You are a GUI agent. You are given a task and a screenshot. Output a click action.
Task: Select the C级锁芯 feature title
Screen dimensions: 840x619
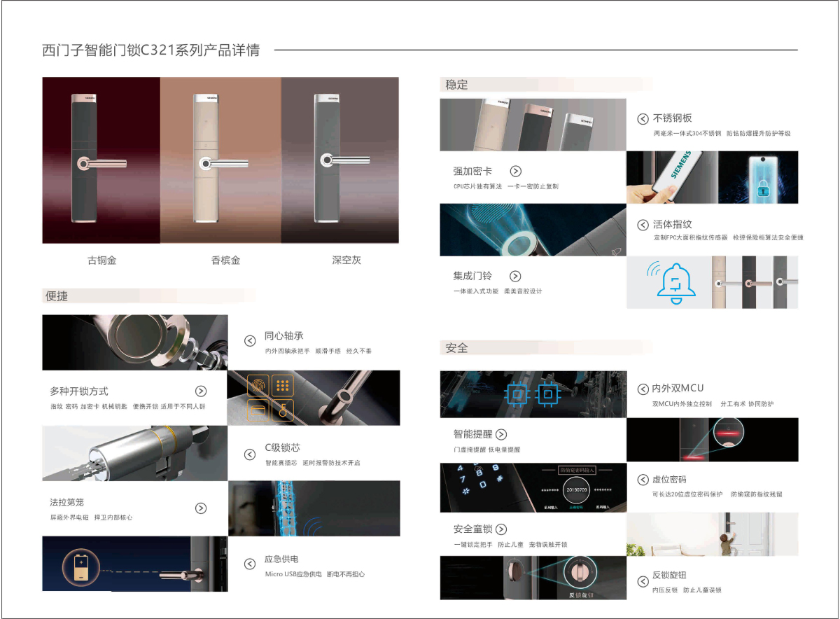coord(282,448)
